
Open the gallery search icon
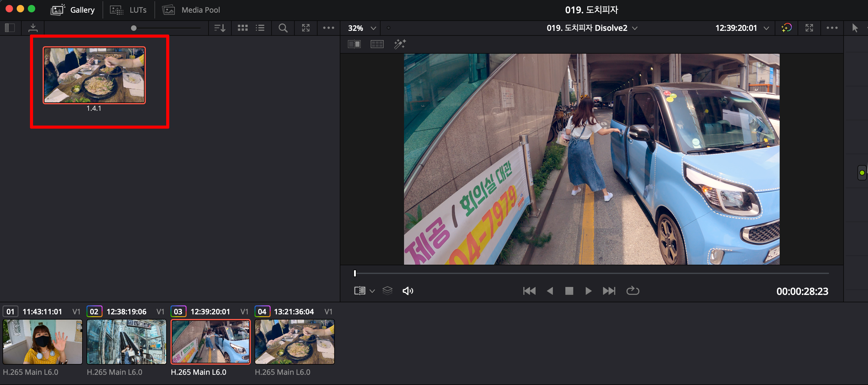[x=283, y=28]
